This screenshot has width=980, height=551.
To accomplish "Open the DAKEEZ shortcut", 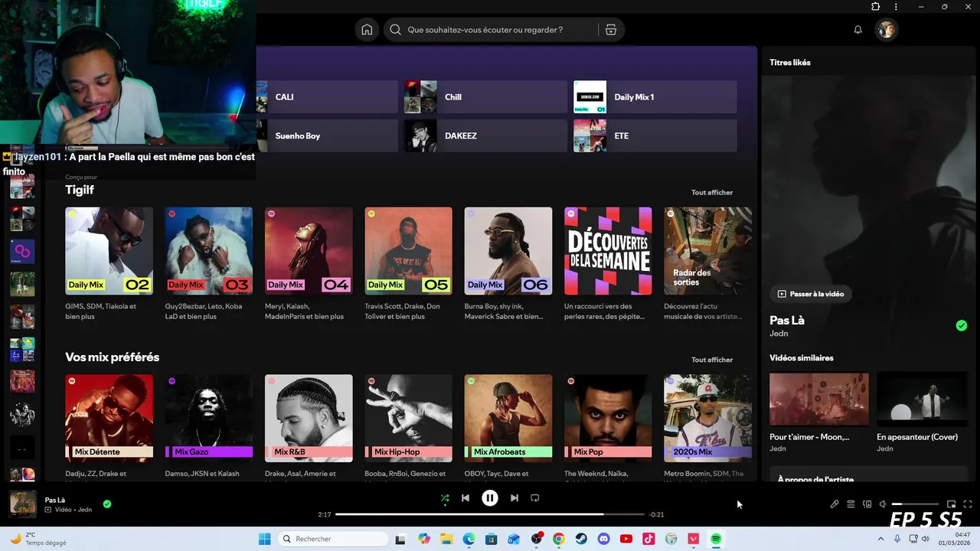I will [485, 135].
